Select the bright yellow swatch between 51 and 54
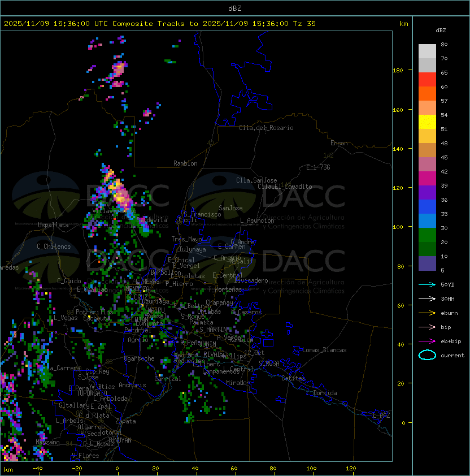 (x=427, y=122)
